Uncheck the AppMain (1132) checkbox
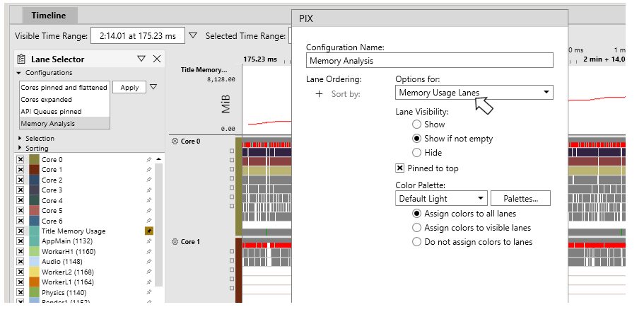This screenshot has width=644, height=312. [x=20, y=241]
